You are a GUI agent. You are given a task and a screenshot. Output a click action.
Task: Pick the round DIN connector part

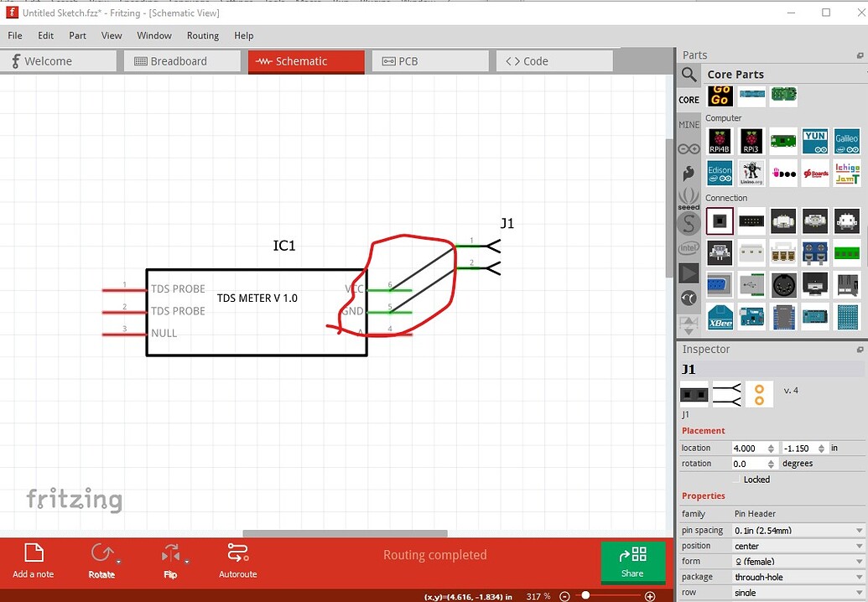pyautogui.click(x=783, y=284)
